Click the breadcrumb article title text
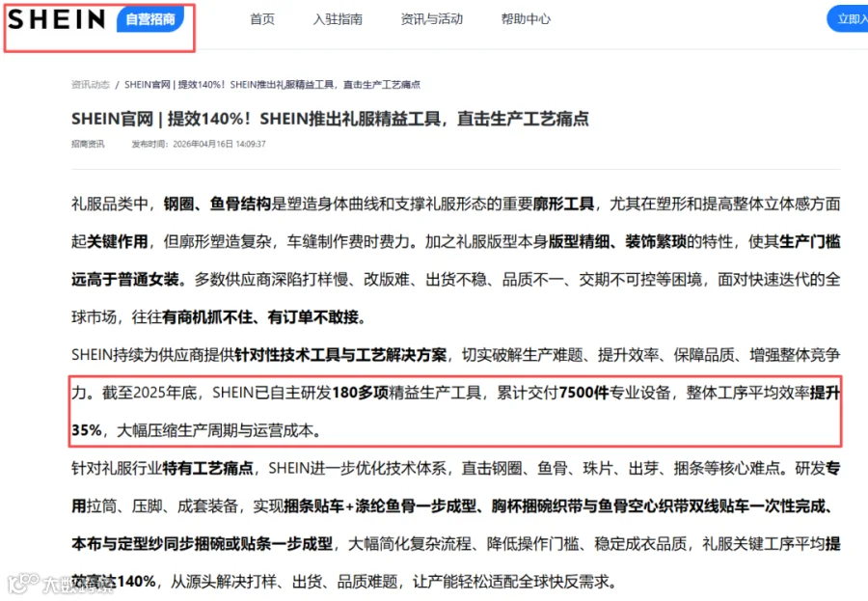Screen dimensions: 868x601 click(x=272, y=84)
